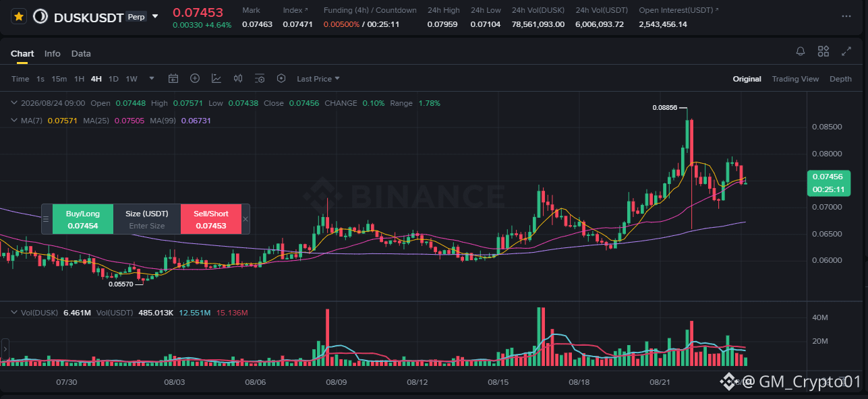Screen dimensions: 868x399
Task: Click the MA(25) value 0.07505
Action: [129, 120]
